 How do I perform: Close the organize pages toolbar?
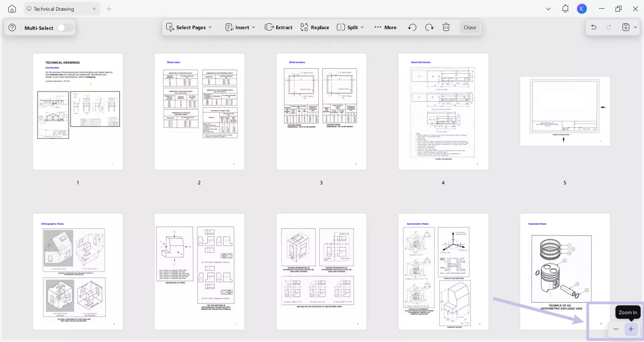(x=470, y=27)
